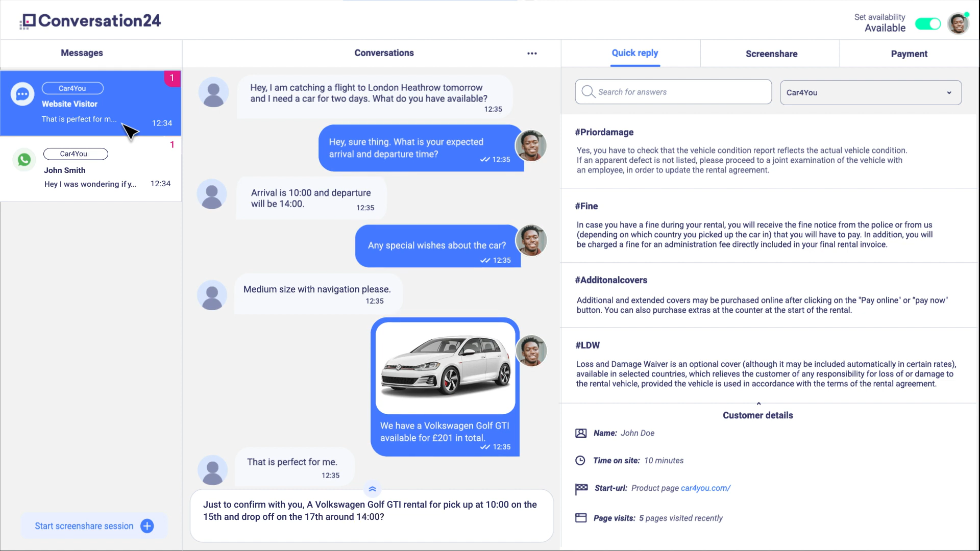Collapse the Customer details section chevron
Screen dimensions: 980x551
[758, 404]
